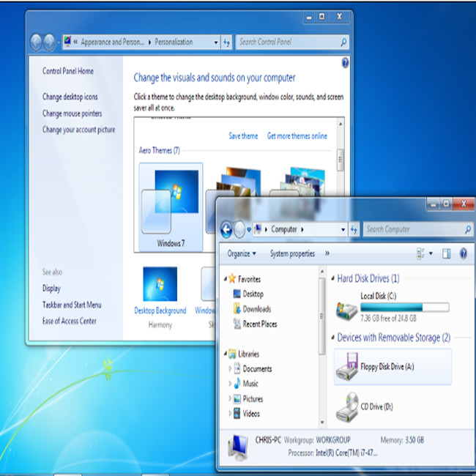Click Favorites star icon
This screenshot has height=476, width=476.
232,278
